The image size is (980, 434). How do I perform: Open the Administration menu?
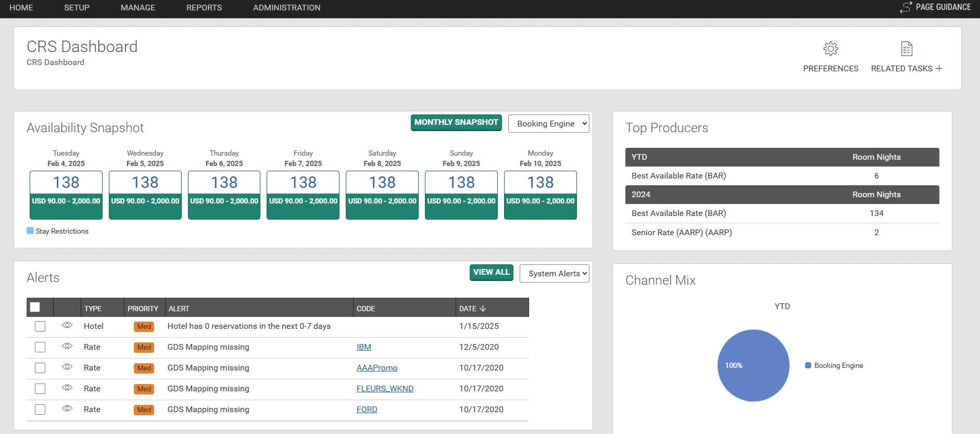286,8
